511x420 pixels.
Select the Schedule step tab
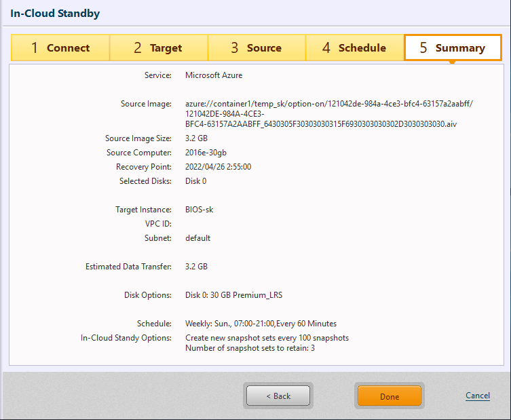point(354,48)
